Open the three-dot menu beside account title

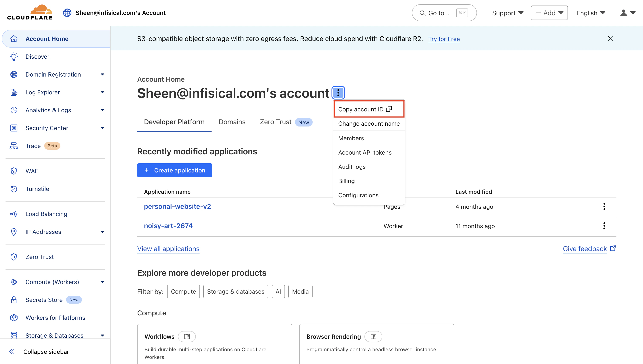[x=338, y=93]
